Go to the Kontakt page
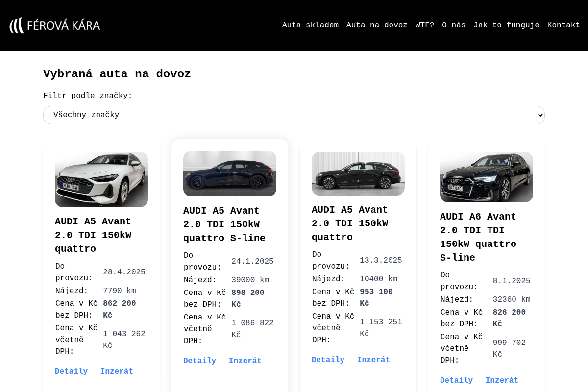This screenshot has height=392, width=588. click(x=563, y=25)
